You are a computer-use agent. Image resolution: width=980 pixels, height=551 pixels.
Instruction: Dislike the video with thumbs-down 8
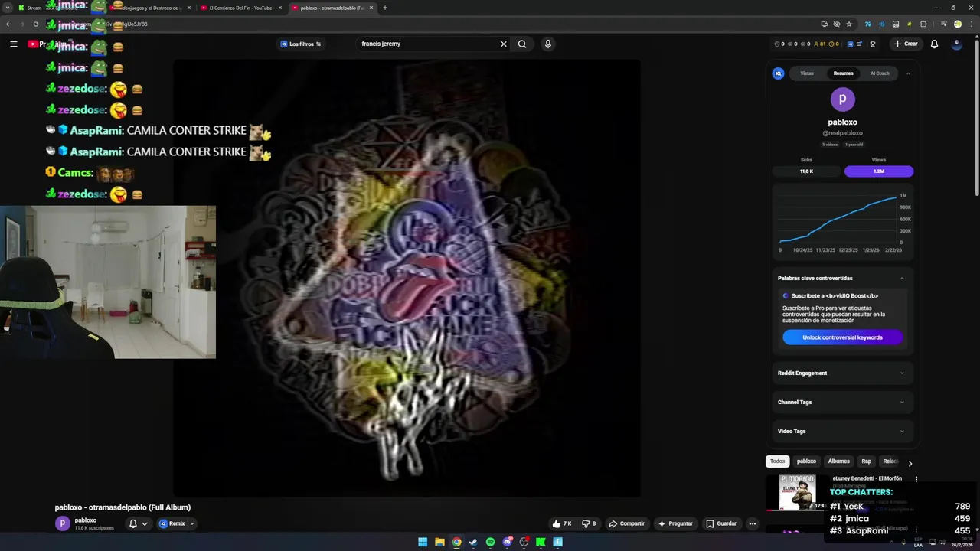click(589, 523)
